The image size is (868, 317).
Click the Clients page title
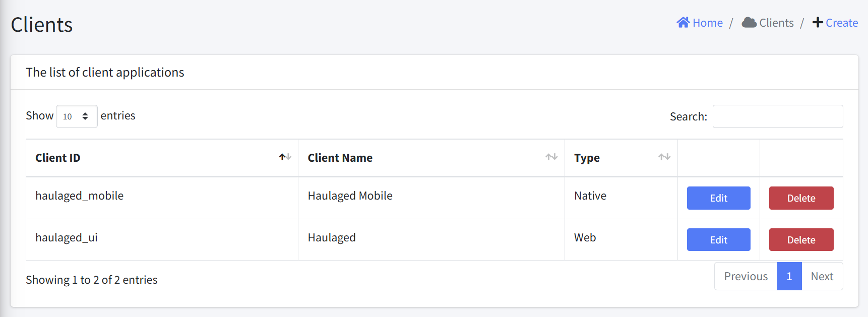point(42,25)
